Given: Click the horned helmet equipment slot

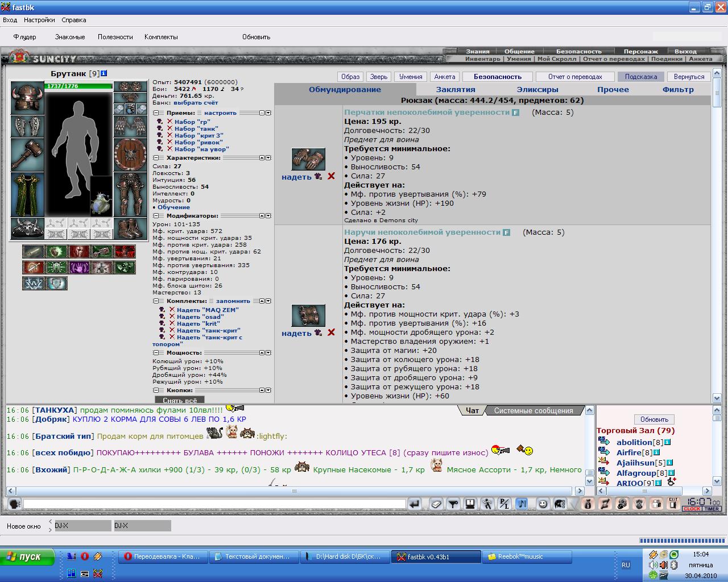Looking at the screenshot, I should click(x=27, y=97).
